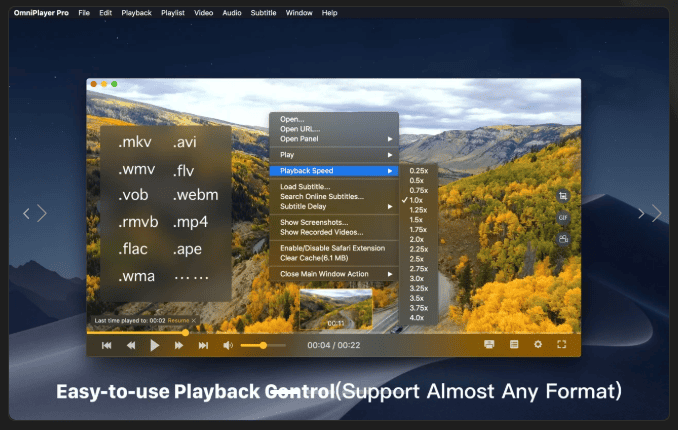Open the Audio menu
Image resolution: width=678 pixels, height=430 pixels.
coord(232,13)
